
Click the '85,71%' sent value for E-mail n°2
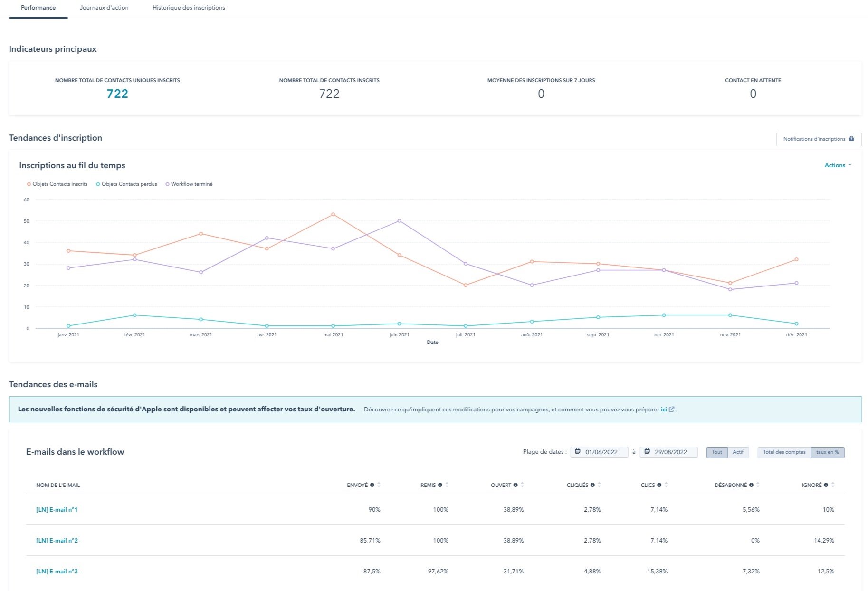(x=370, y=541)
